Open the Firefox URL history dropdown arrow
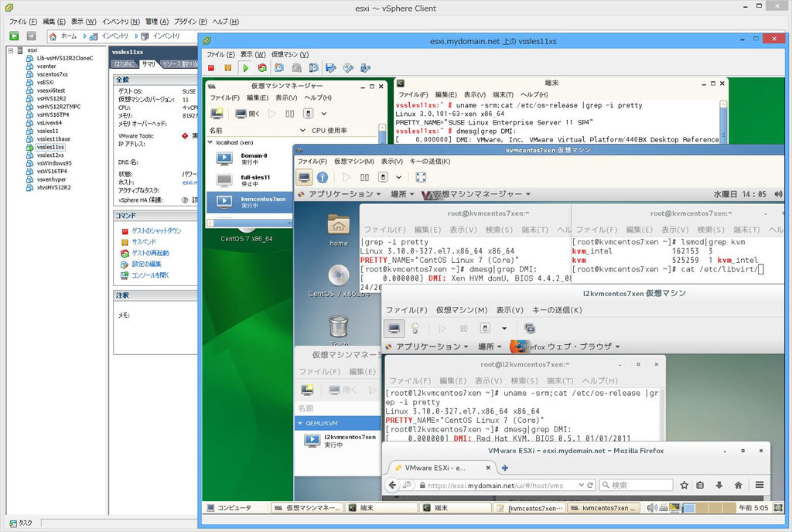This screenshot has height=532, width=792. (582, 485)
